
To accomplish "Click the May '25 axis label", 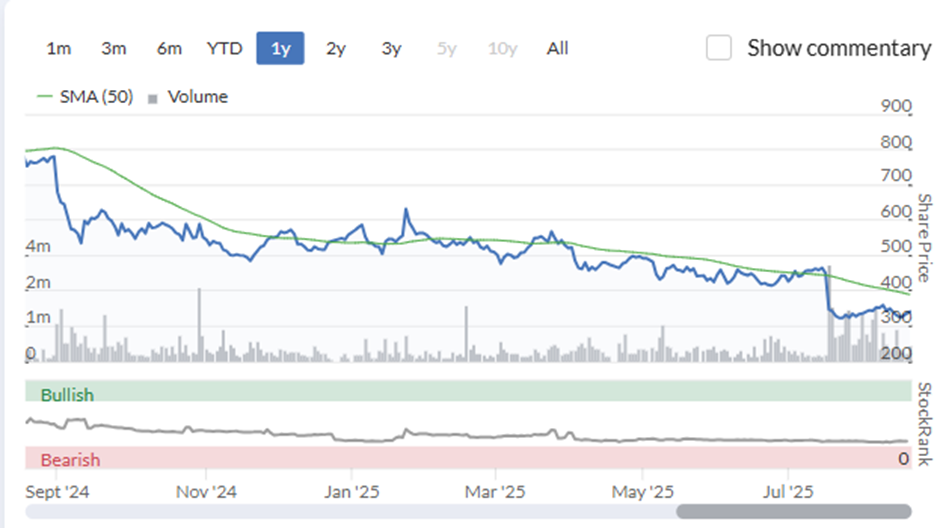I will pos(643,492).
